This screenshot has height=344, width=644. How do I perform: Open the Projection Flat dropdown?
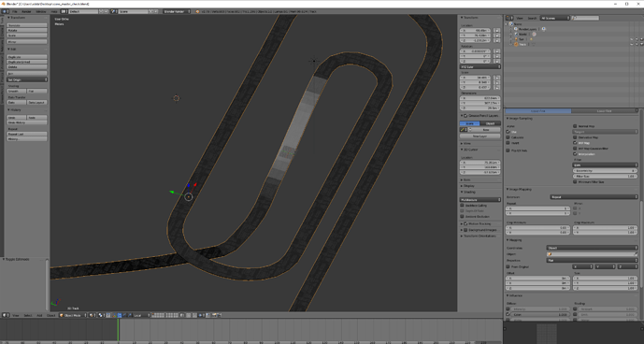[x=592, y=260]
